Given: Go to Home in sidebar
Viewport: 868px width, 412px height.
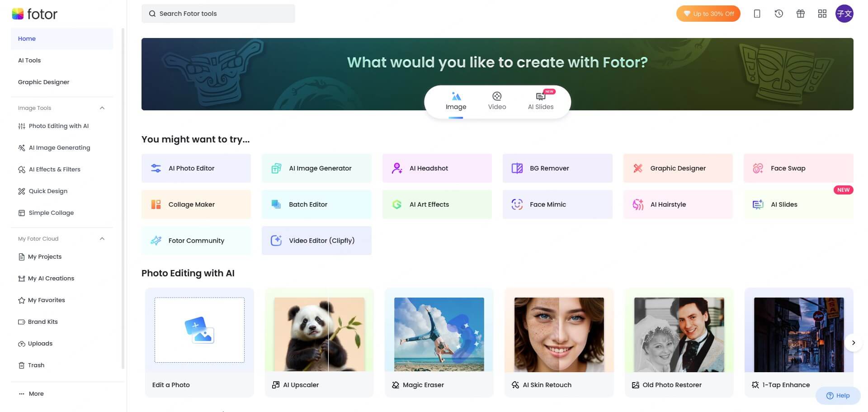Looking at the screenshot, I should pyautogui.click(x=62, y=39).
